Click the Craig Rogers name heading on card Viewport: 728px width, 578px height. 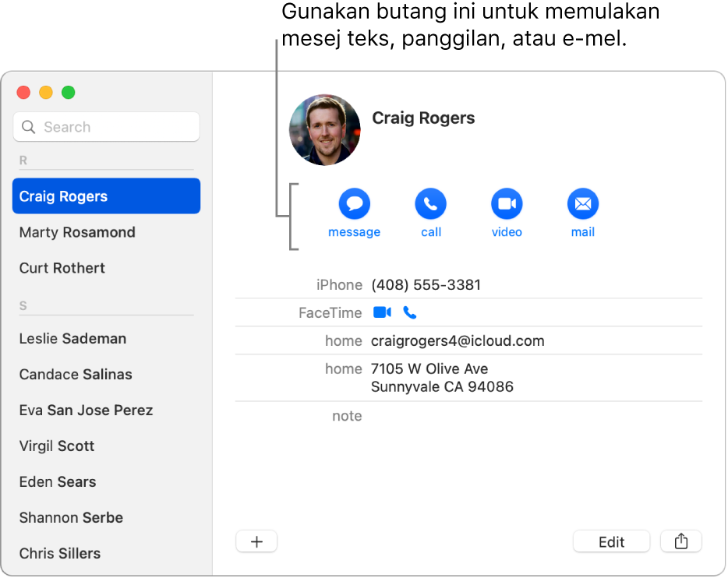click(x=423, y=118)
